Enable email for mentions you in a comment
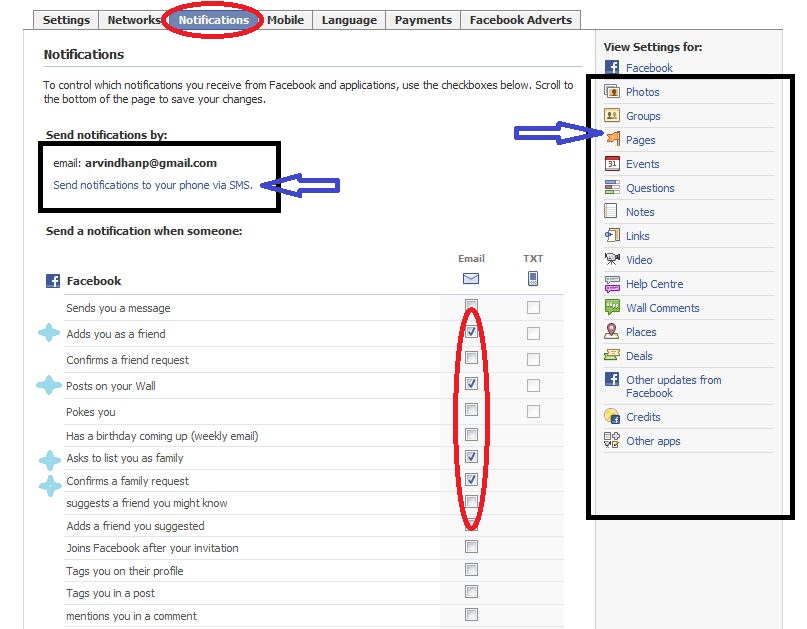This screenshot has width=807, height=629. click(x=471, y=615)
